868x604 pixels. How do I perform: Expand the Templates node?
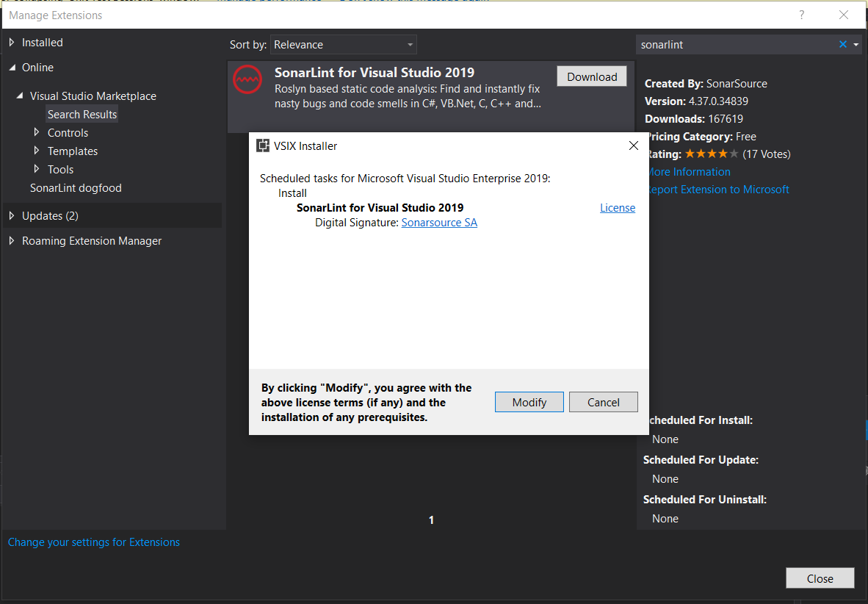pos(37,151)
